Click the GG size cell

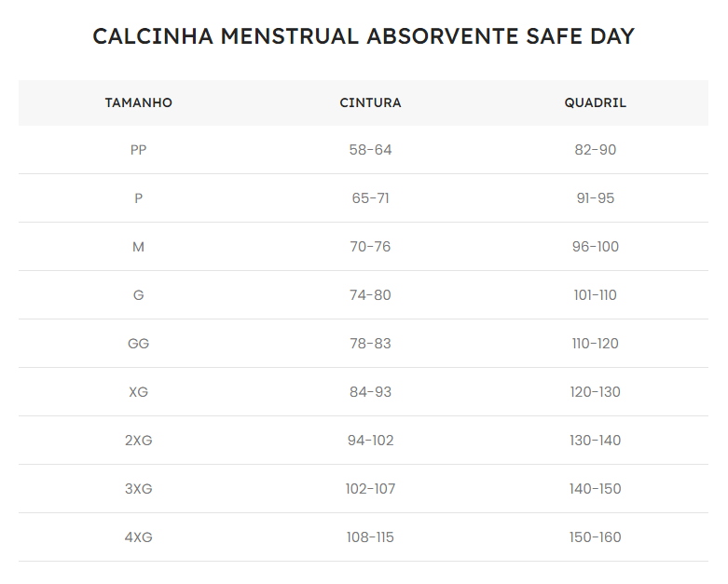138,344
